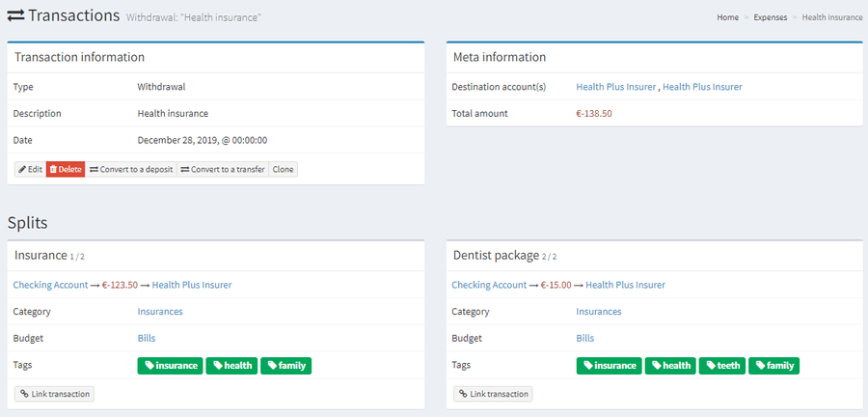Screen dimensions: 868x417
Task: Select the family tag in Insurance split
Action: coord(286,366)
